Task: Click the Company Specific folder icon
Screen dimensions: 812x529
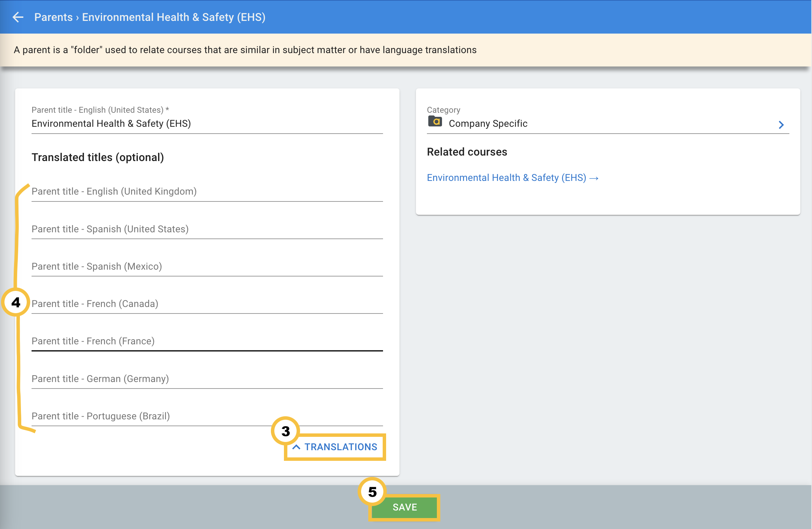Action: point(435,122)
